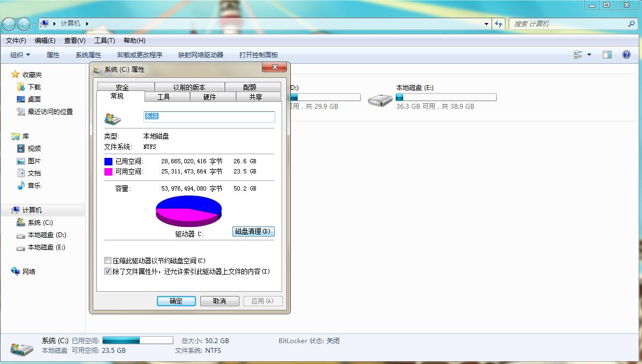642x364 pixels.
Task: Click Uninstall or change a program
Action: [x=140, y=55]
